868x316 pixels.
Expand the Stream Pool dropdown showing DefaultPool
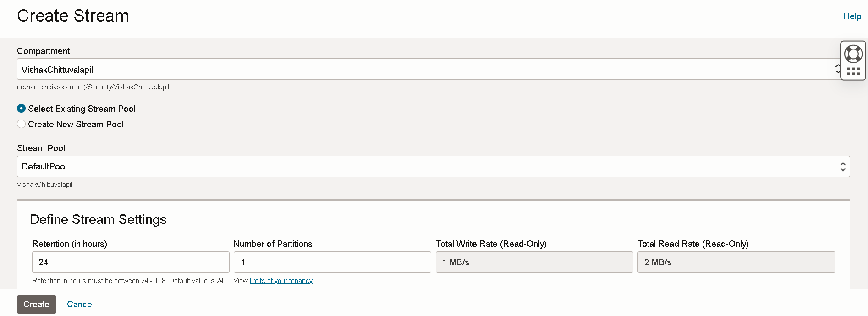[433, 167]
